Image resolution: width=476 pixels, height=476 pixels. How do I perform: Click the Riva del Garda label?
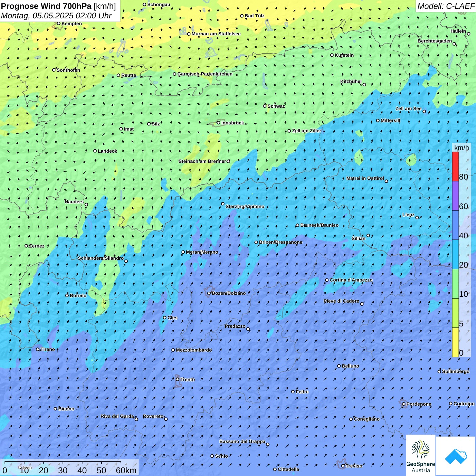[117, 416]
